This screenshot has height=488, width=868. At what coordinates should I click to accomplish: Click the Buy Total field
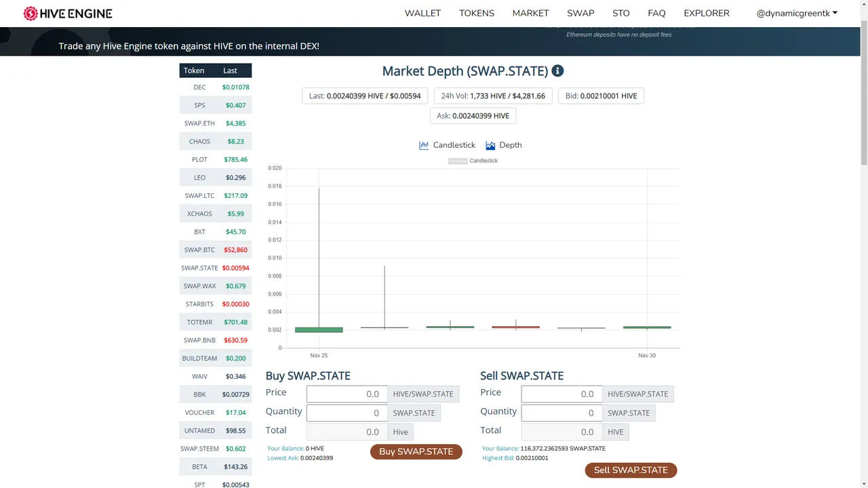point(347,432)
